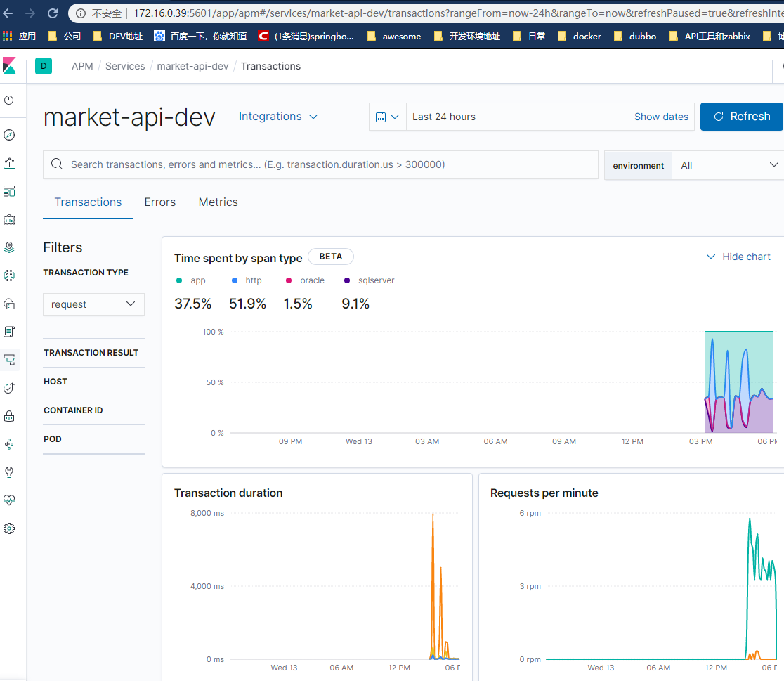Open the Dashboard icon in sidebar

pos(9,192)
